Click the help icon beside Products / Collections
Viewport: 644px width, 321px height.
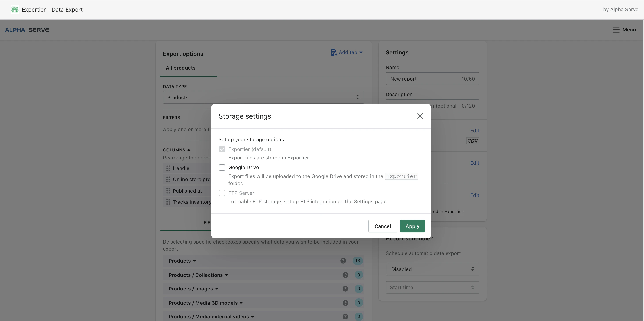tap(345, 275)
